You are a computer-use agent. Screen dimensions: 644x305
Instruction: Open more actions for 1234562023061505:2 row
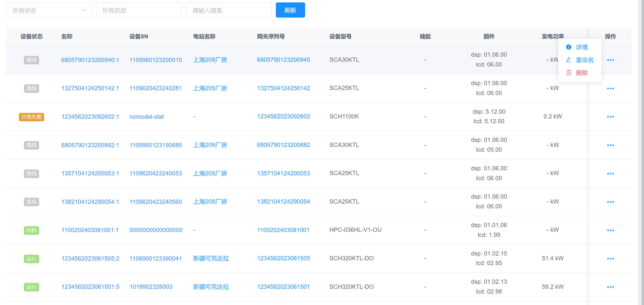tap(610, 259)
